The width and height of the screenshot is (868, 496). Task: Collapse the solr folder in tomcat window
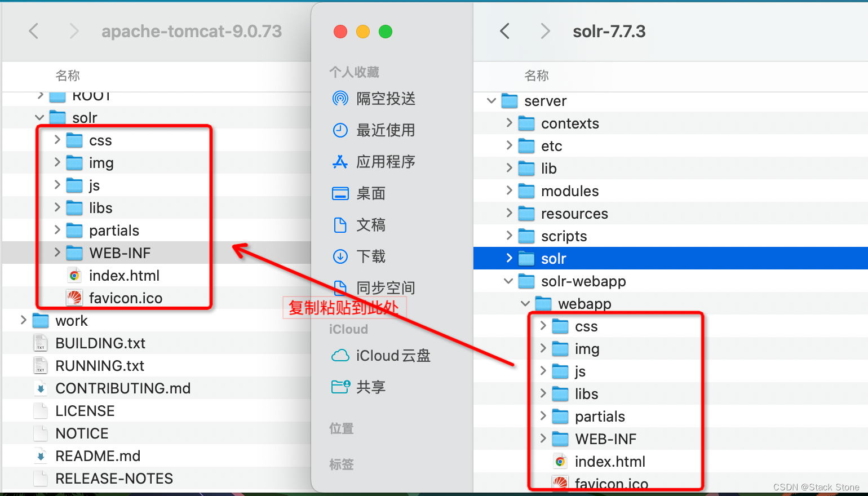39,117
